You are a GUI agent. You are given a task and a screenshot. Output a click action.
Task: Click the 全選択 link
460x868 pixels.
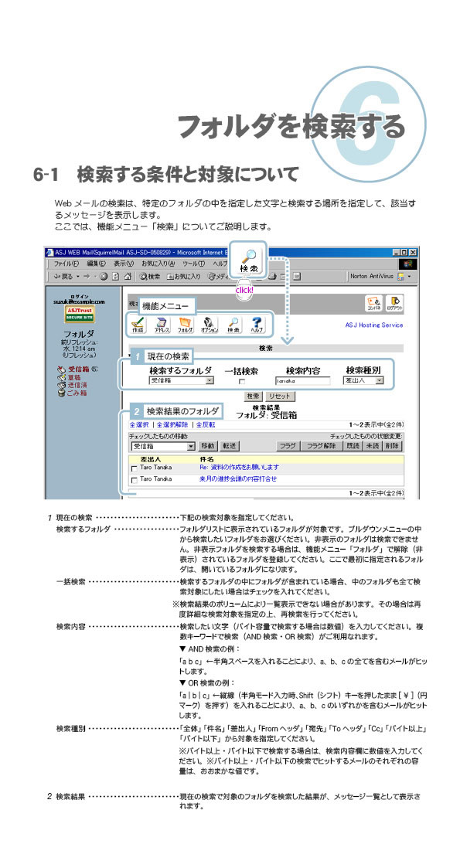[x=139, y=424]
